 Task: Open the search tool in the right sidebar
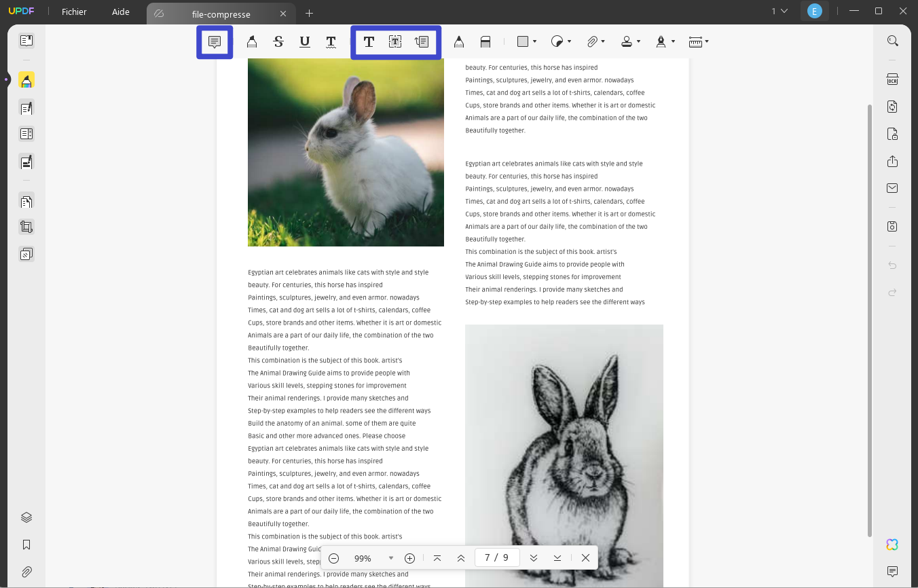[892, 41]
